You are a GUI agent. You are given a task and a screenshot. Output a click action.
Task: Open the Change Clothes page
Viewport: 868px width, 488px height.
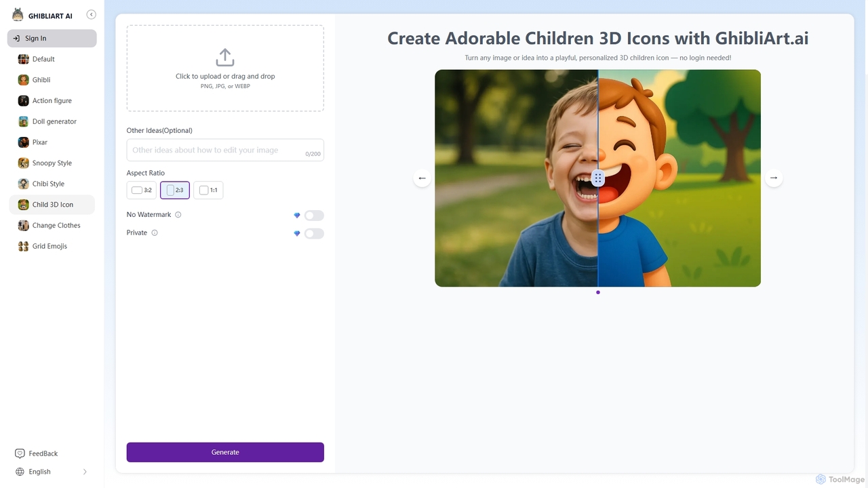pyautogui.click(x=52, y=225)
